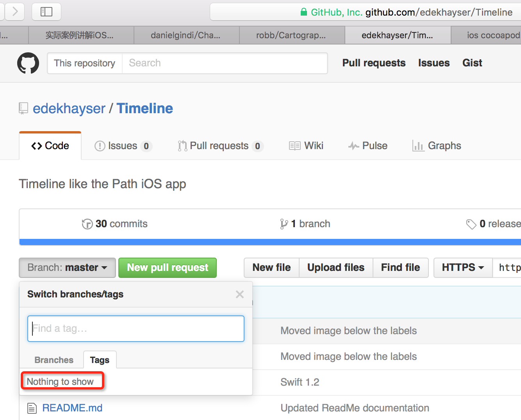Click the README.md file icon

tap(32, 408)
